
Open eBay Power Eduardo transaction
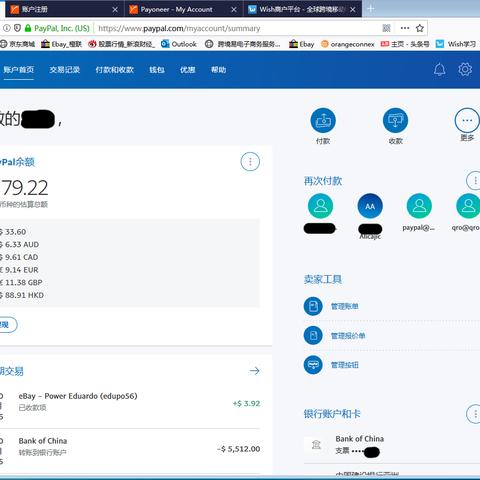[x=130, y=404]
